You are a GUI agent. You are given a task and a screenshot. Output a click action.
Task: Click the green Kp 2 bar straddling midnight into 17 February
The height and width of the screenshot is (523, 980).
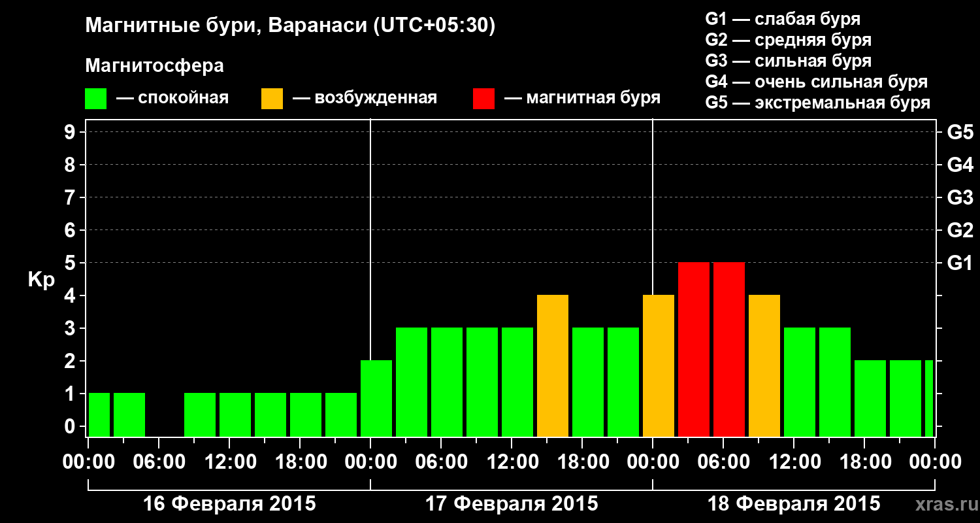point(376,398)
